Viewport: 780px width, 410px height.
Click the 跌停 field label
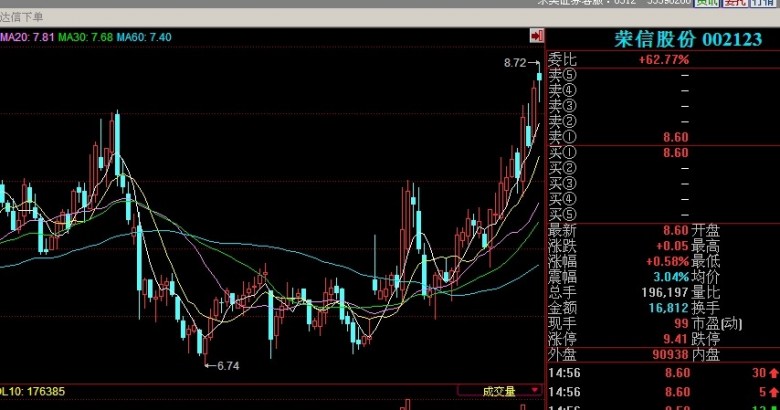coord(705,339)
